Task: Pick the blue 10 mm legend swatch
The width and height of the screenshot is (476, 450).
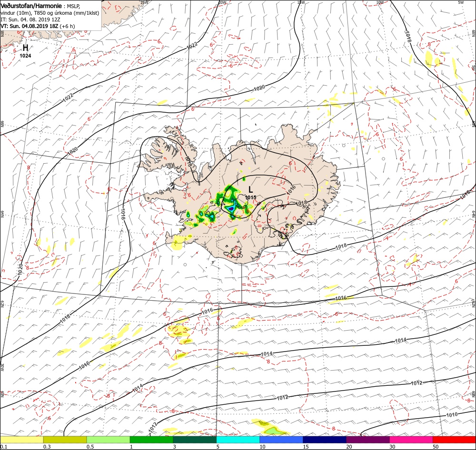Action: click(281, 440)
